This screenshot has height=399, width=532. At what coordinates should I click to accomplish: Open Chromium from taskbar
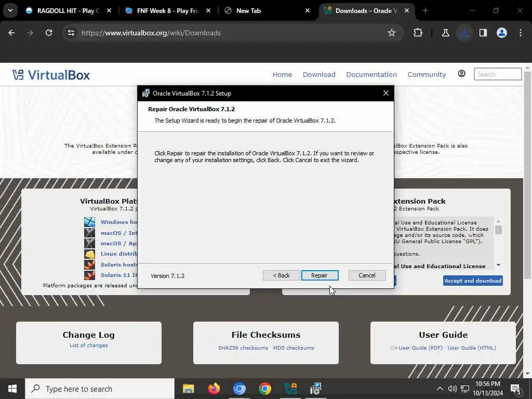(x=239, y=389)
